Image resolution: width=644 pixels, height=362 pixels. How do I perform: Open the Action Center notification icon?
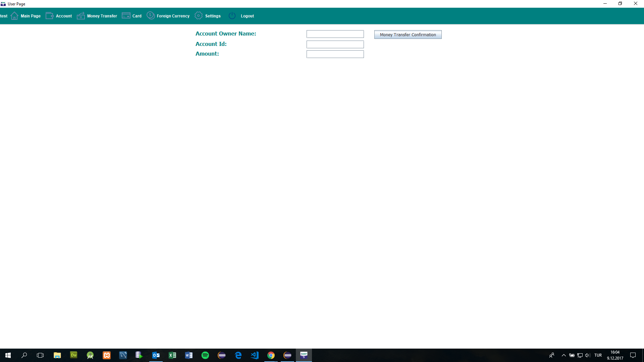[633, 355]
